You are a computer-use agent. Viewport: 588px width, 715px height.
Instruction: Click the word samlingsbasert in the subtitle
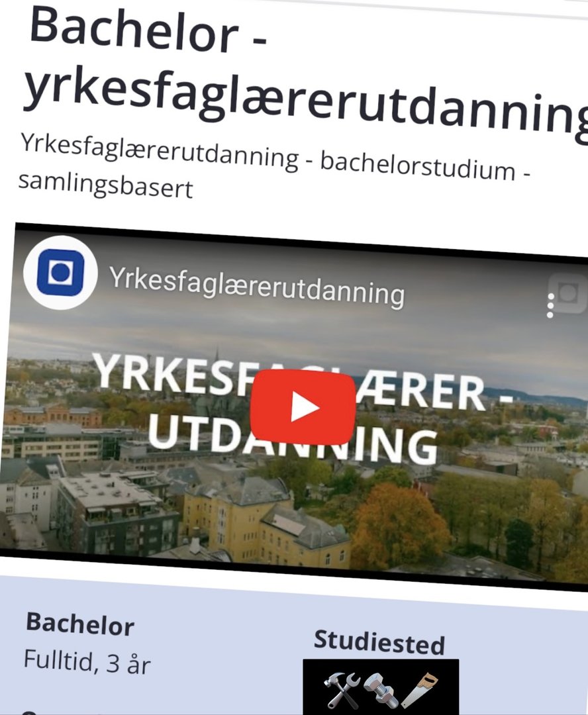point(105,185)
